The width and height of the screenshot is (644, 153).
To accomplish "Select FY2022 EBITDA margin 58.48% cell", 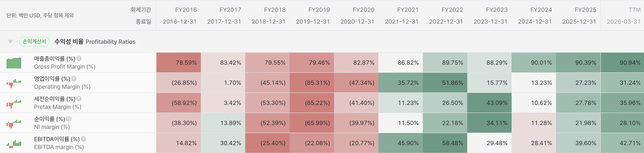I will coord(445,143).
